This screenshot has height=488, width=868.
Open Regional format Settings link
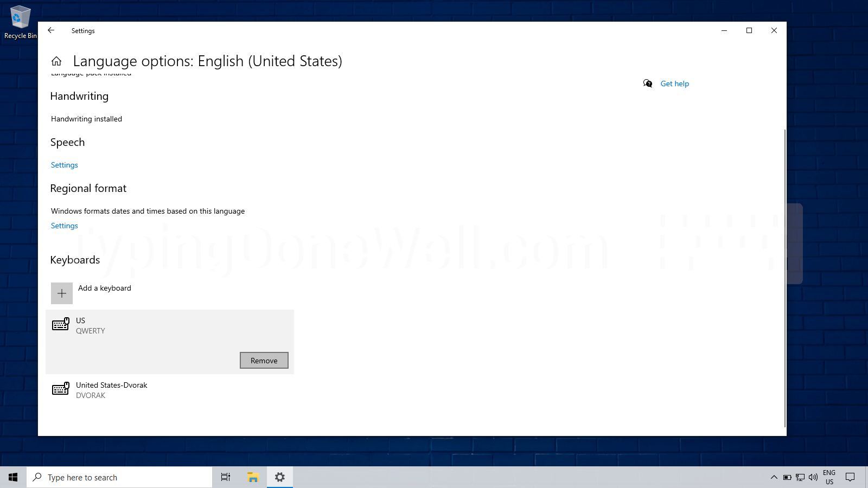[x=64, y=226]
